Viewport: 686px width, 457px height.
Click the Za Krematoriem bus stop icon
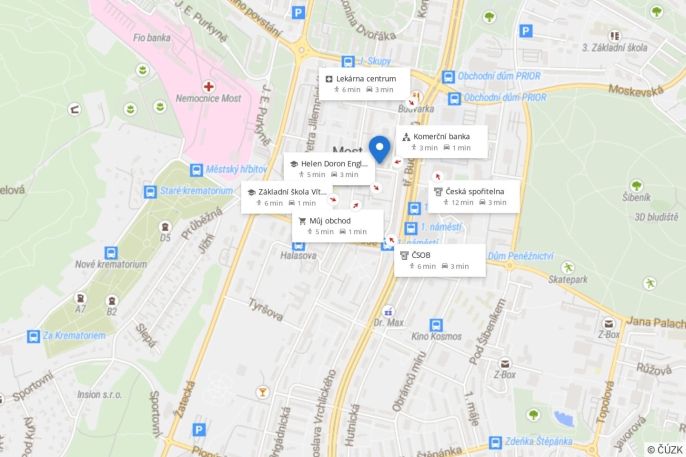[34, 336]
